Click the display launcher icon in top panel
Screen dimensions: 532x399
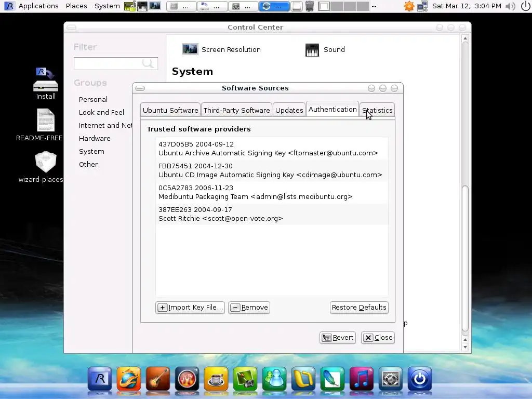(x=155, y=6)
